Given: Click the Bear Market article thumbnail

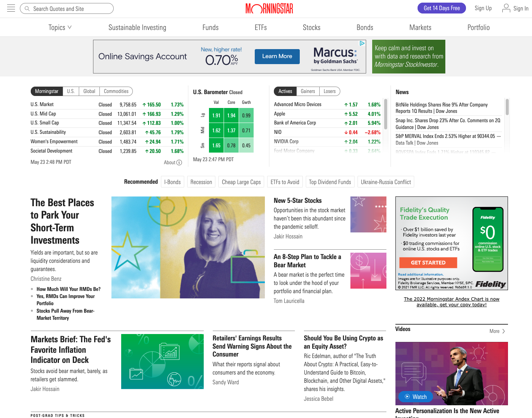Looking at the screenshot, I should point(368,271).
